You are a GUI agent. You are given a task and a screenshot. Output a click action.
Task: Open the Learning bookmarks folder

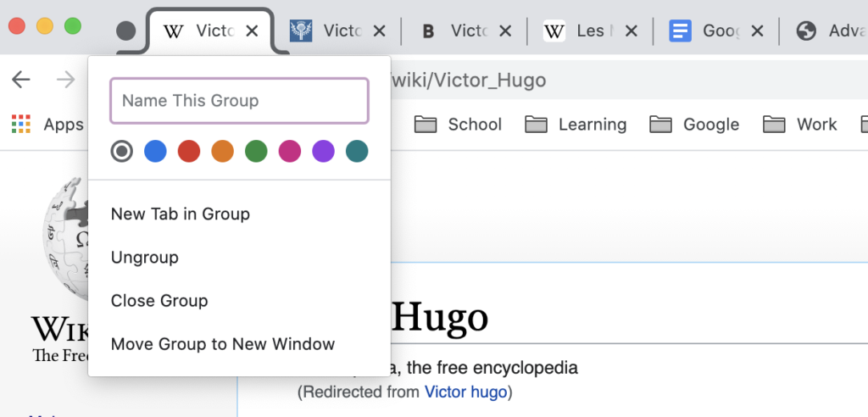(x=576, y=125)
